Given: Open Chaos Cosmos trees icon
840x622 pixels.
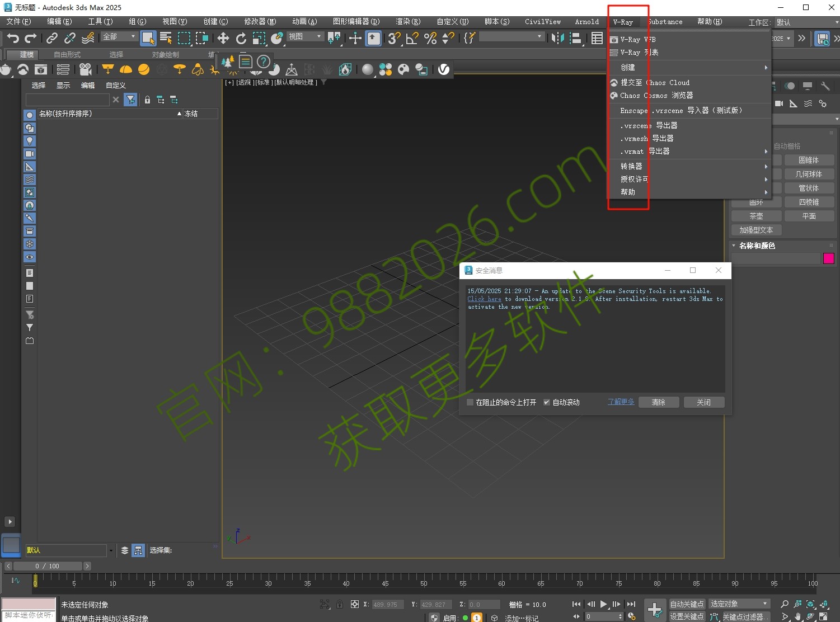Looking at the screenshot, I should pos(228,62).
